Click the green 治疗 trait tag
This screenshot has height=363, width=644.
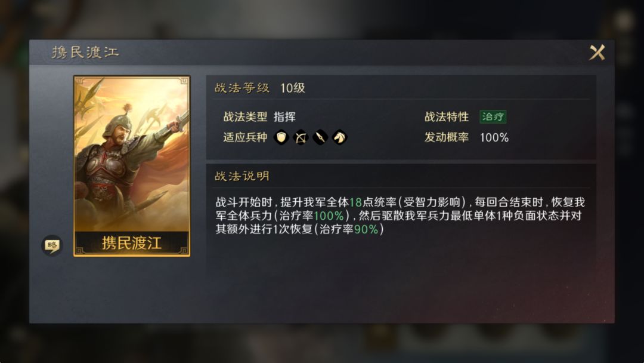pos(493,117)
